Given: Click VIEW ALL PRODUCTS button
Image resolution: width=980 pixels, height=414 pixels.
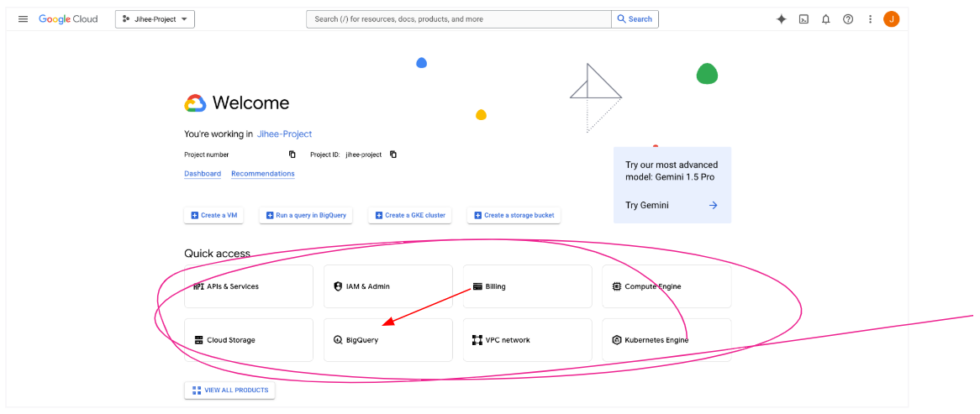Looking at the screenshot, I should 229,390.
